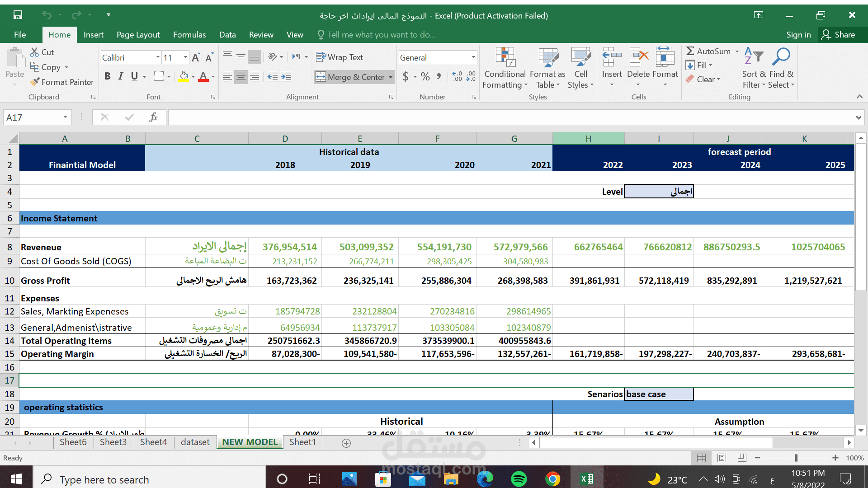The image size is (868, 488).
Task: Open Format as Table gallery
Action: (547, 68)
